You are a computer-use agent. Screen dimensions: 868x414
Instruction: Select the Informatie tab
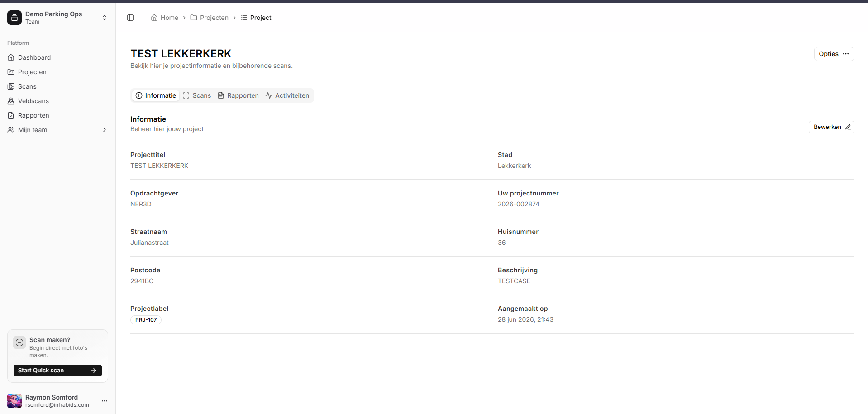(156, 95)
